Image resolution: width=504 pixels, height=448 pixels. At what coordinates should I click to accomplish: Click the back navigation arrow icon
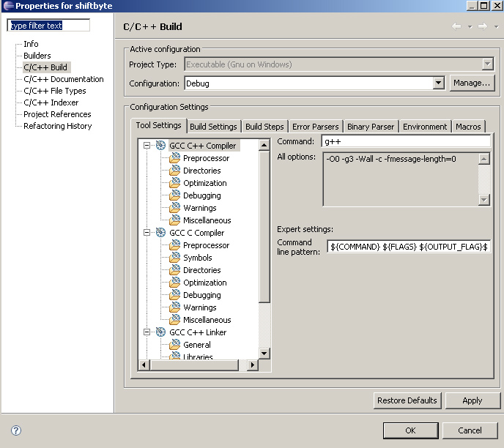click(x=456, y=26)
